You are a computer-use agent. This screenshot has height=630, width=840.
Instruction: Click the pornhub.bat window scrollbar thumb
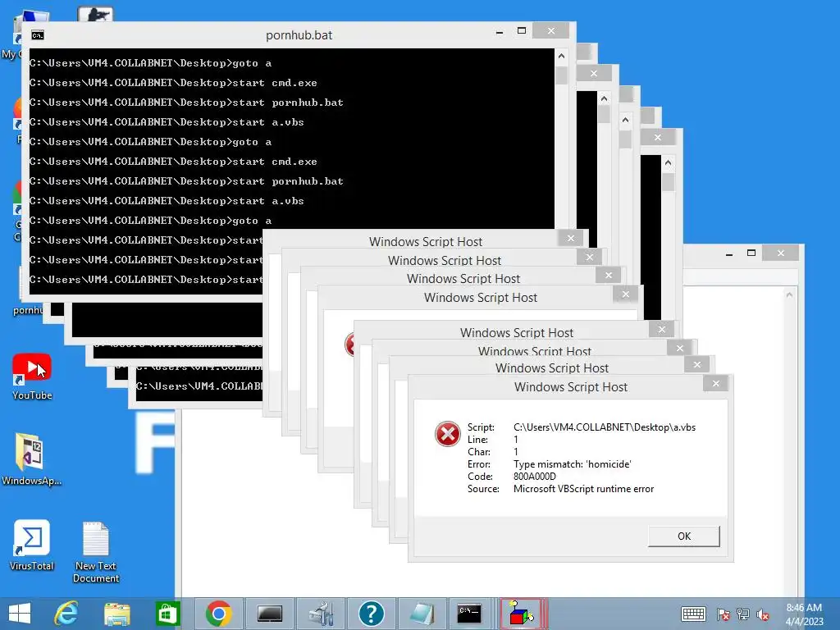coord(561,75)
